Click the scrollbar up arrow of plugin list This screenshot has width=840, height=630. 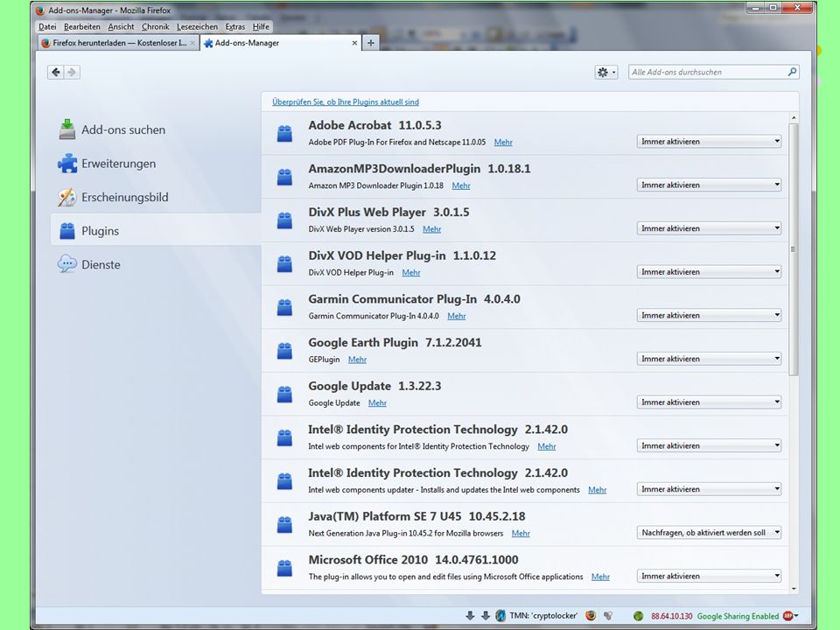(x=794, y=117)
